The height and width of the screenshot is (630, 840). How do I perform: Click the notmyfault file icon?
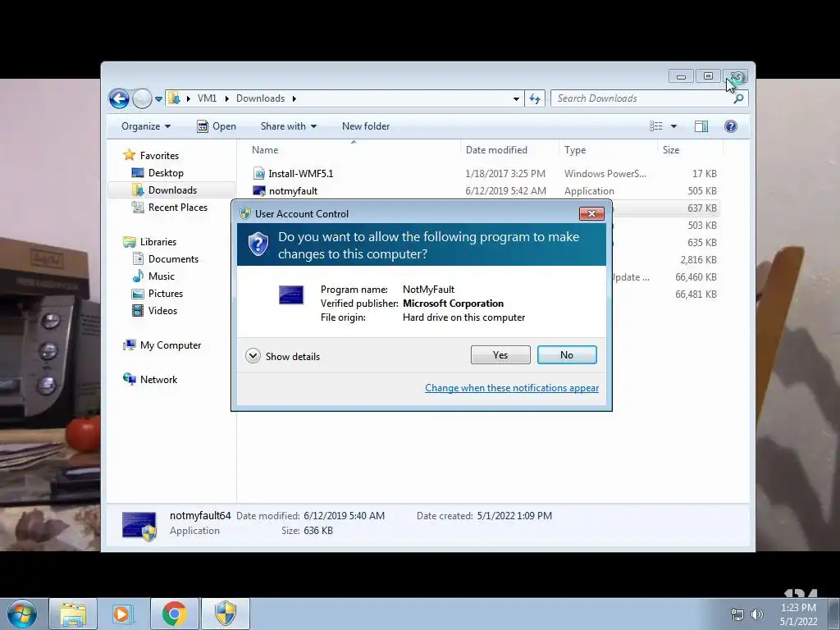[x=259, y=190]
